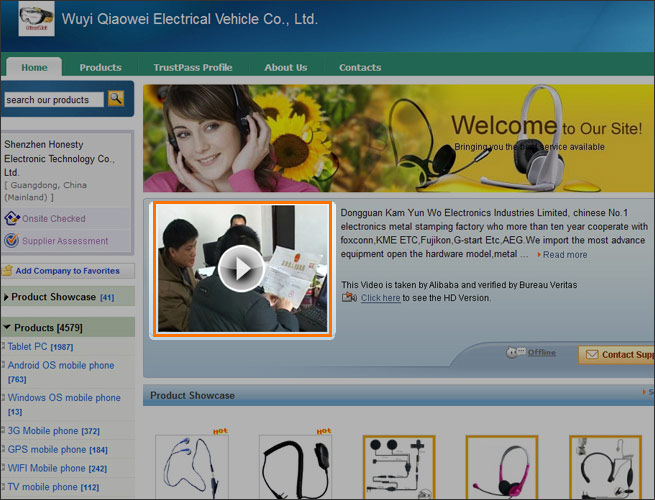The image size is (655, 500).
Task: Open the About Us tab
Action: (286, 67)
